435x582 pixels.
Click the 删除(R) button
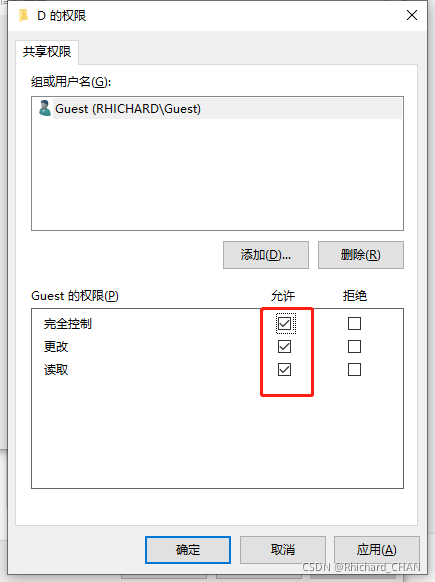coord(361,255)
